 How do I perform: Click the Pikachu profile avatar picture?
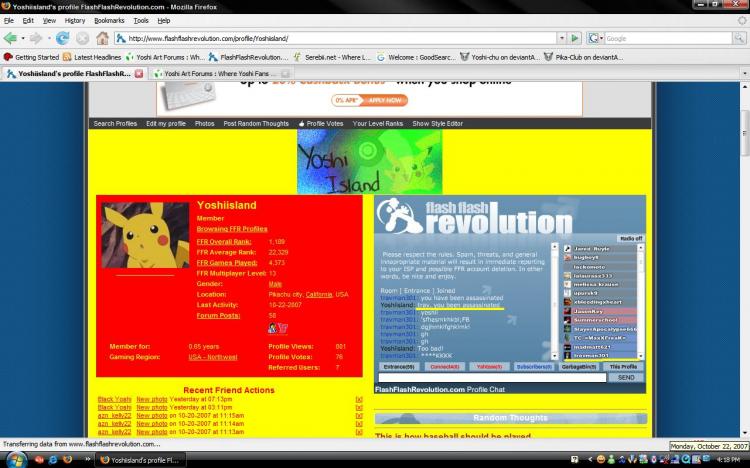coord(145,235)
